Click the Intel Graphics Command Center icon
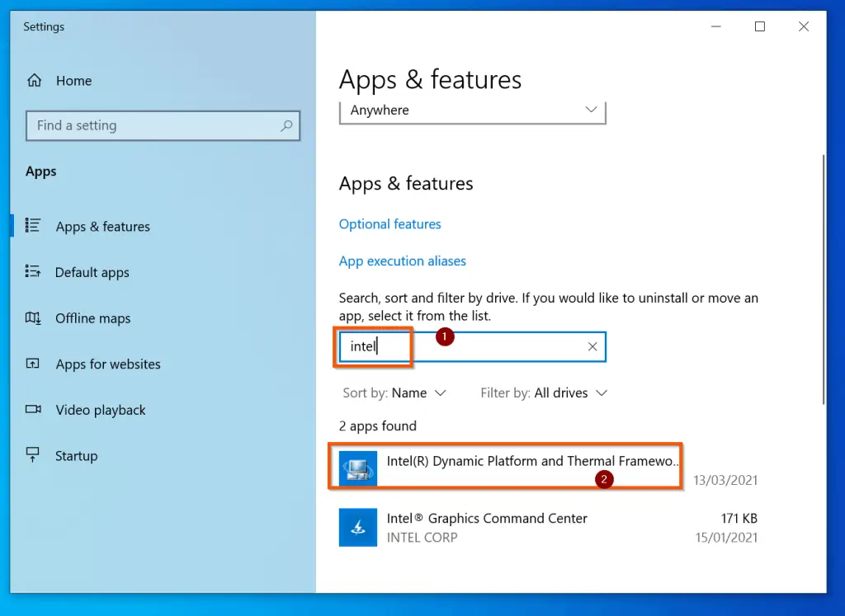The width and height of the screenshot is (845, 616). [358, 527]
